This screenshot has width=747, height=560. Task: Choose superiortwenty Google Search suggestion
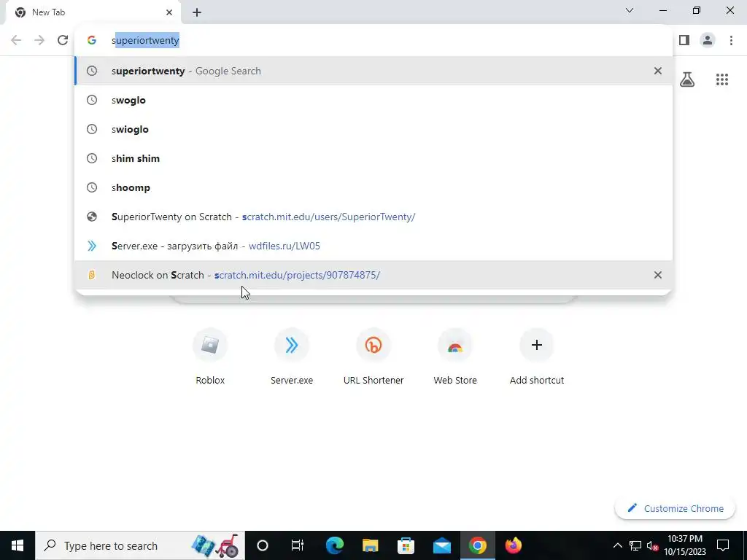coord(373,71)
